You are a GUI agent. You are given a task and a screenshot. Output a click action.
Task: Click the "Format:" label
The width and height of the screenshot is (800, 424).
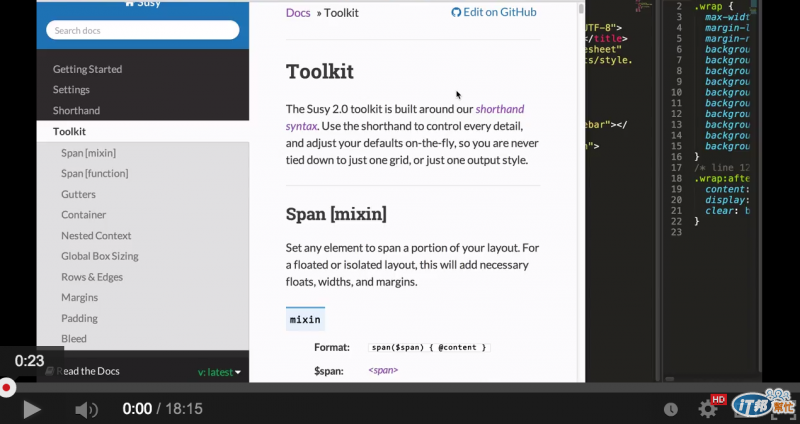(332, 347)
